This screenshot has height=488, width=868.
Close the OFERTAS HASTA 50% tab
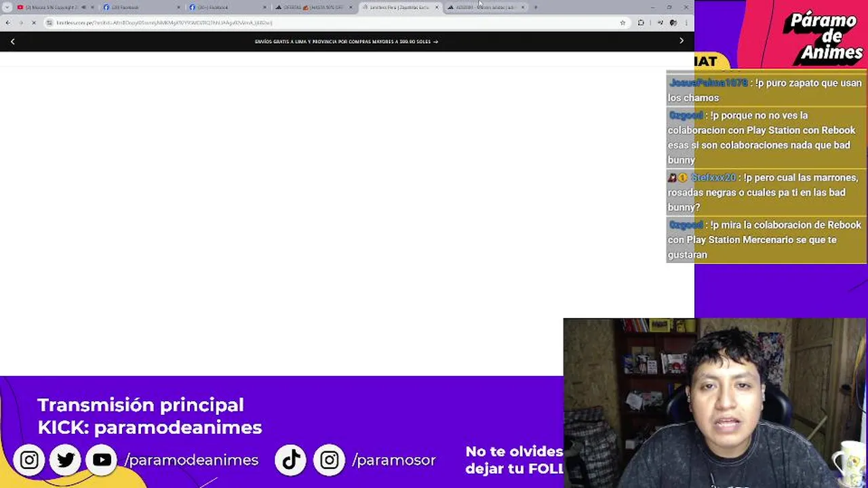point(351,7)
